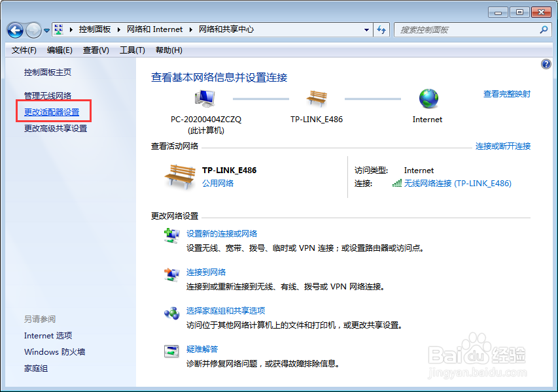Click the 查看基本网络信息并设置连接 heading
The height and width of the screenshot is (392, 558).
(219, 78)
